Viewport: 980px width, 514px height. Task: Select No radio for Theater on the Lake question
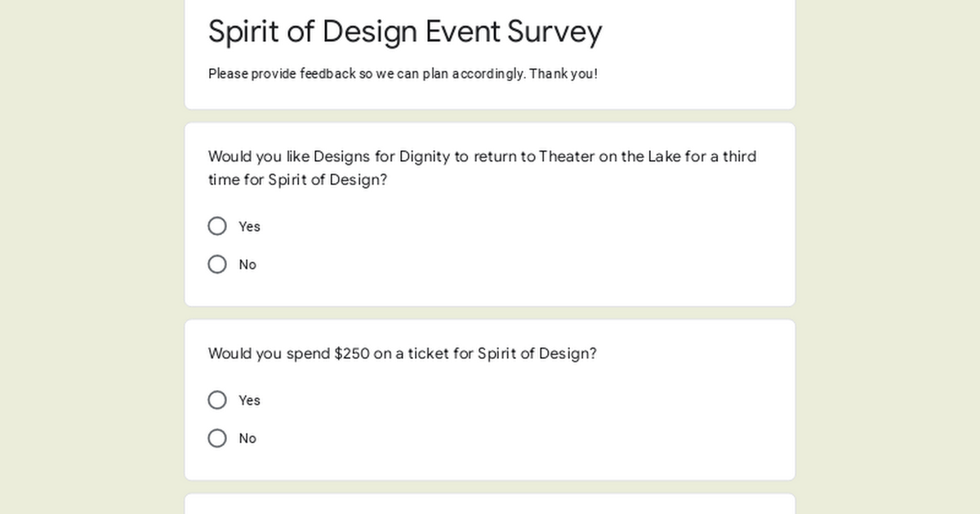click(x=217, y=264)
